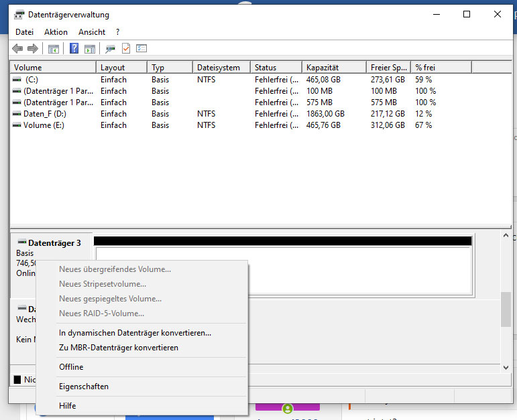
Task: Click the 67 % free value
Action: [424, 125]
